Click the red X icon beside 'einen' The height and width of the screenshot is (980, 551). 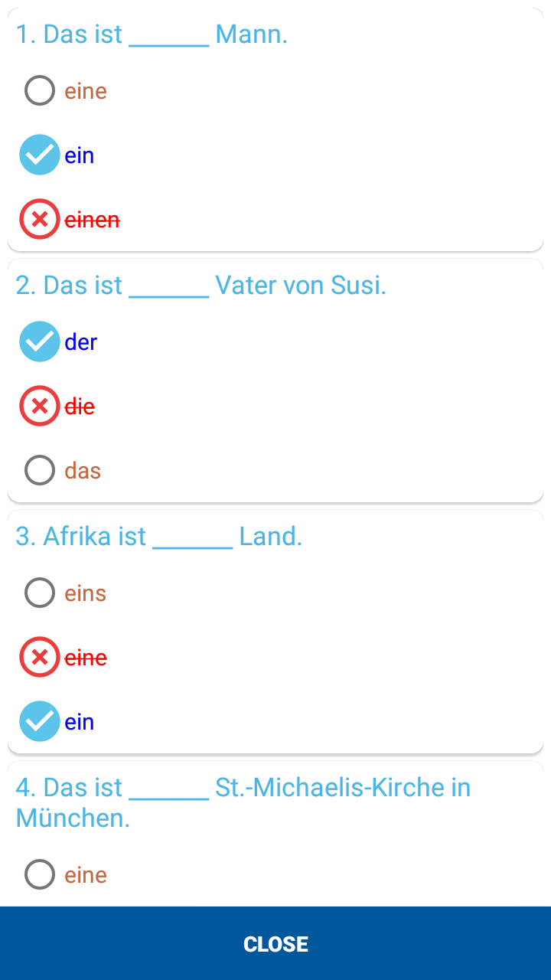[40, 219]
